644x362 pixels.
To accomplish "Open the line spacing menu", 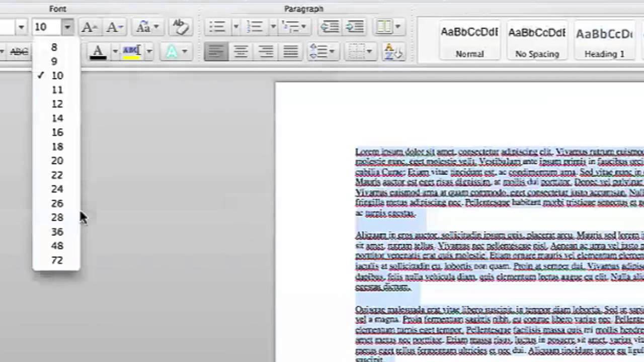I will coord(322,51).
